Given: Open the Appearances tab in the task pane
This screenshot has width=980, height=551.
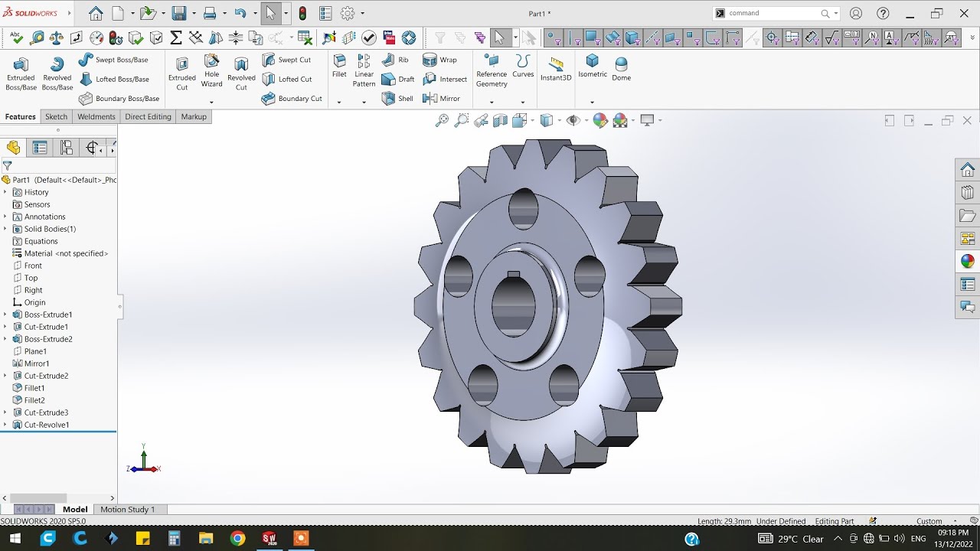Looking at the screenshot, I should tap(968, 261).
